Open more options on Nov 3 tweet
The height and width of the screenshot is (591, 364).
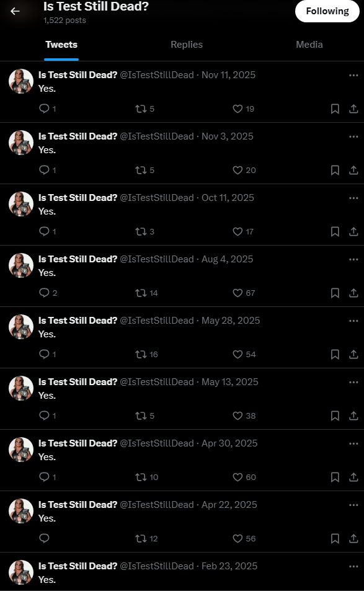pyautogui.click(x=353, y=136)
